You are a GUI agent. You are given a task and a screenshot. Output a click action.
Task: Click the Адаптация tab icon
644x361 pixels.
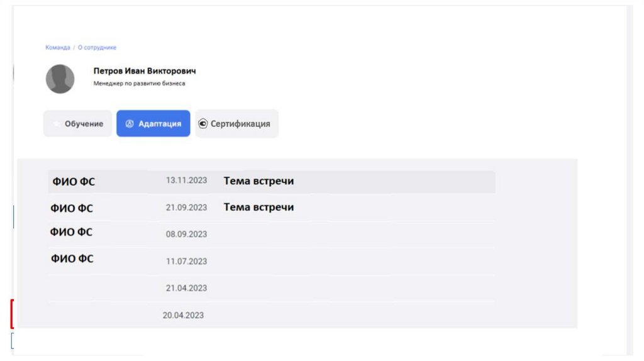point(129,124)
